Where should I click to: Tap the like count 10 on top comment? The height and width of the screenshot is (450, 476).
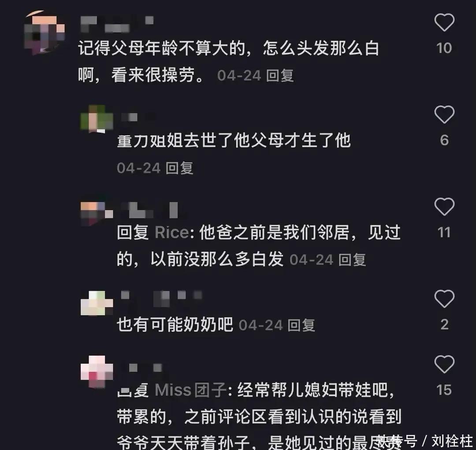444,48
